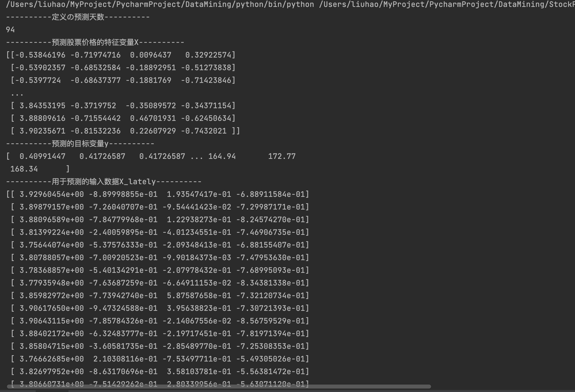Click the row starting with 3.78368857e+00

coord(160,270)
